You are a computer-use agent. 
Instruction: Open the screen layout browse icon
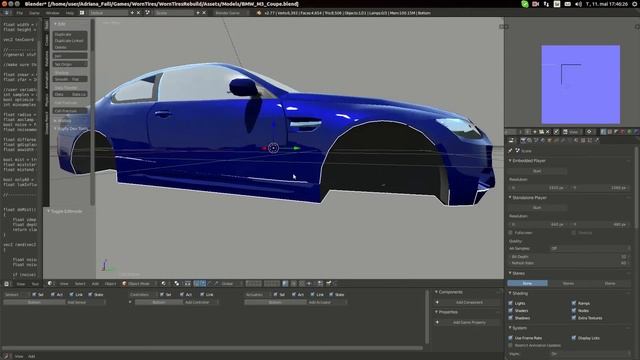point(82,13)
